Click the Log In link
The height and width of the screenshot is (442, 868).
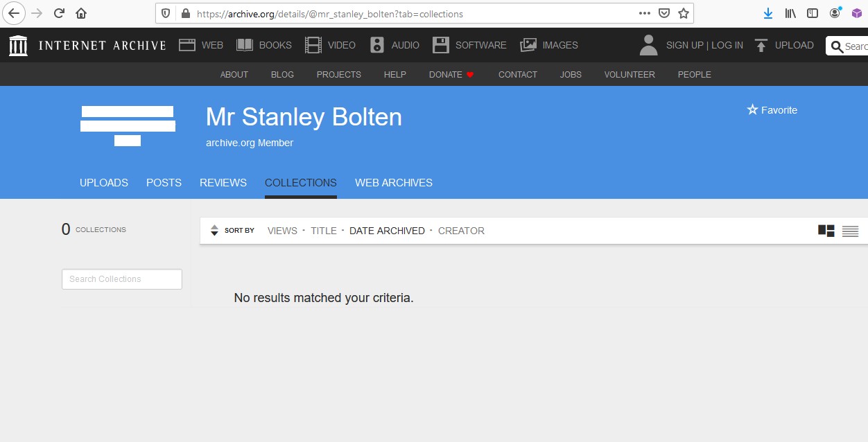click(x=727, y=45)
